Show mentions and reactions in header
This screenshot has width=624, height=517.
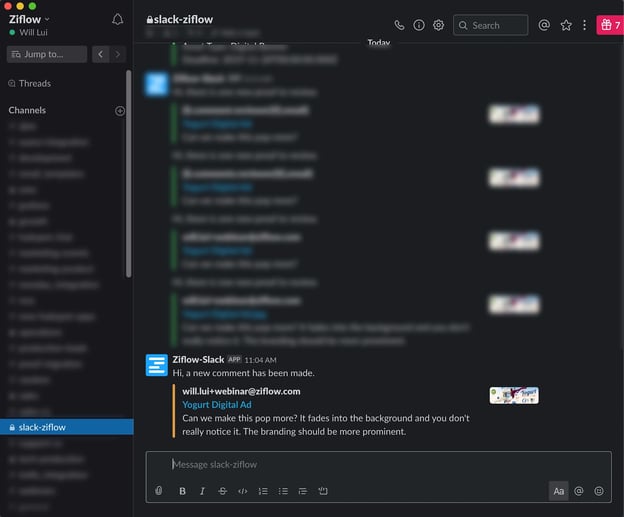(544, 25)
